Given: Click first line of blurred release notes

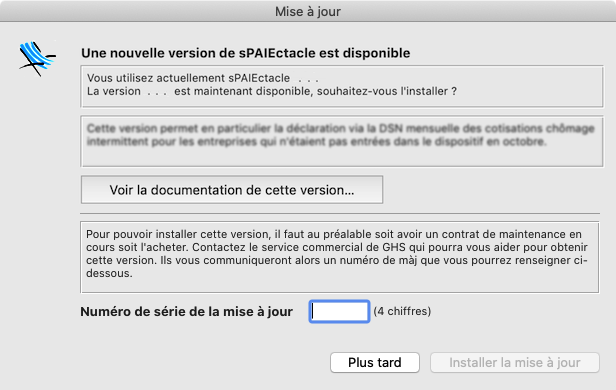Looking at the screenshot, I should (340, 128).
